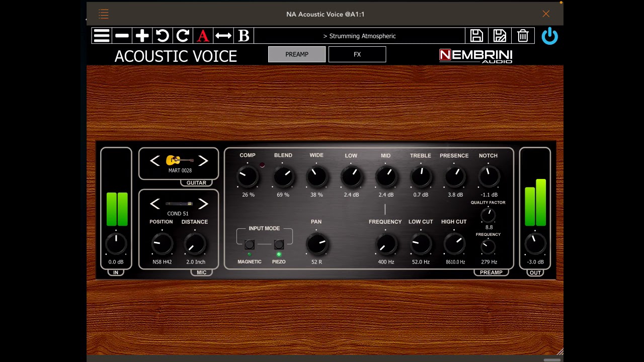Toggle the blue power bypass button

pos(549,36)
